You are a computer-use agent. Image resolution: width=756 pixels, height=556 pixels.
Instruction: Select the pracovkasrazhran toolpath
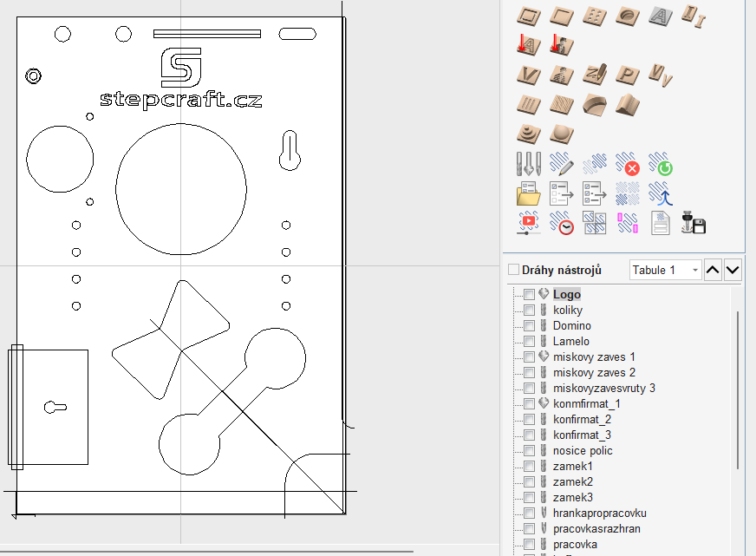[x=596, y=528]
